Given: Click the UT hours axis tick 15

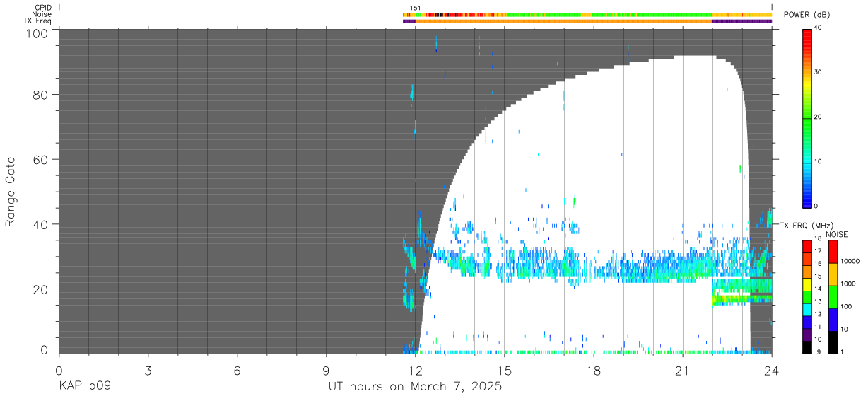Looking at the screenshot, I should [x=505, y=371].
